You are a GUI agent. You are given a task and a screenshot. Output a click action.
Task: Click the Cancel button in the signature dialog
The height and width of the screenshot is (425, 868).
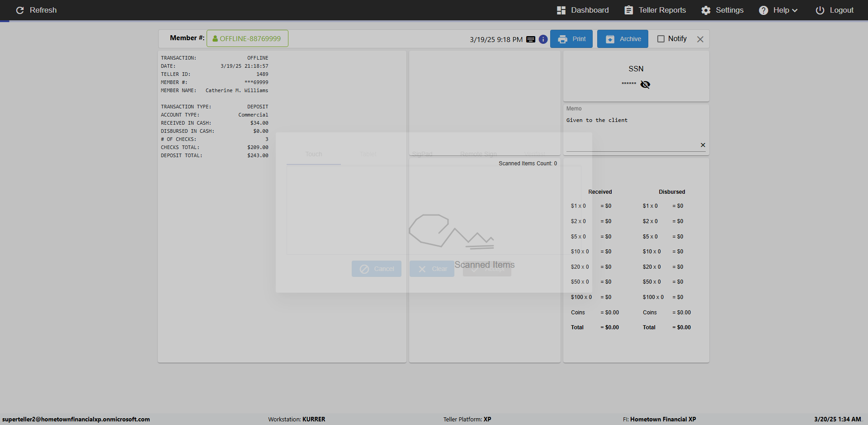pos(377,269)
